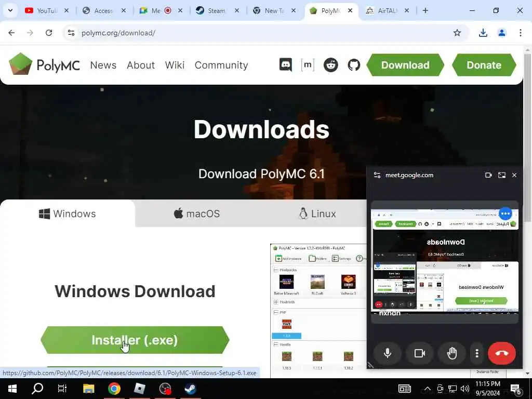Switch to the AirTALK tab
The height and width of the screenshot is (399, 532).
coord(388,11)
